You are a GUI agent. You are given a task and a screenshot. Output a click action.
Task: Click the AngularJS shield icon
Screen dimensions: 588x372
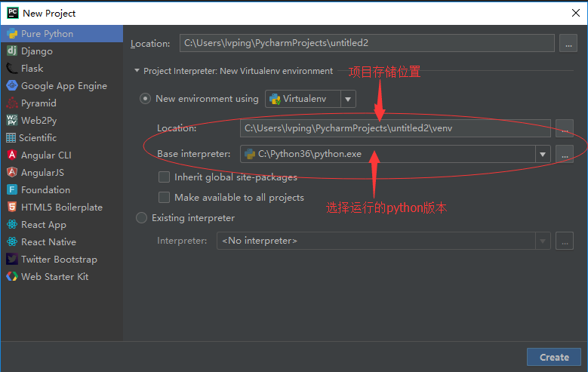pos(12,172)
